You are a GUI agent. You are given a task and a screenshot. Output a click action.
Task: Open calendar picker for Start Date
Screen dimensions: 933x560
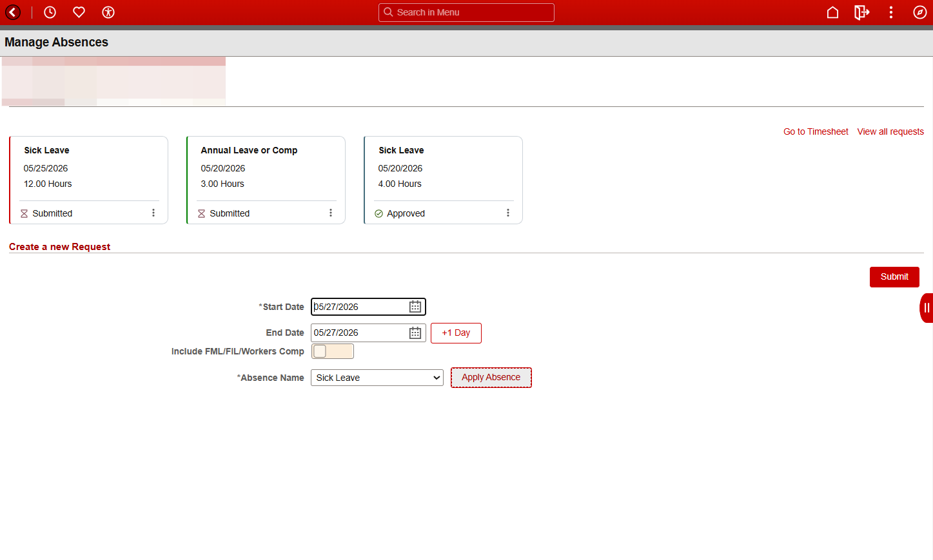click(x=415, y=307)
